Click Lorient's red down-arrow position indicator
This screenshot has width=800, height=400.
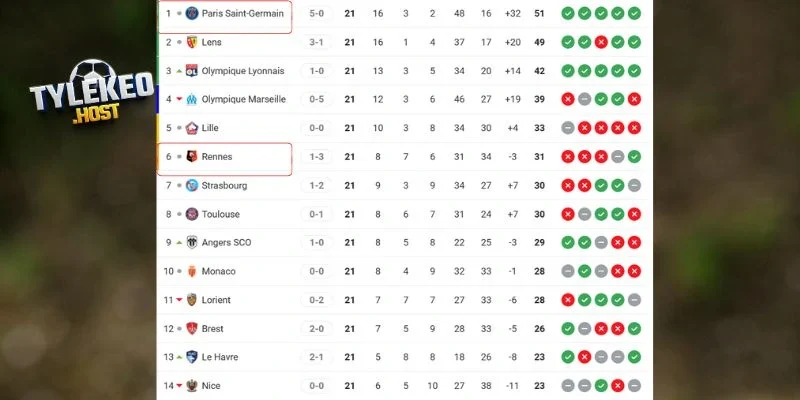coord(179,300)
